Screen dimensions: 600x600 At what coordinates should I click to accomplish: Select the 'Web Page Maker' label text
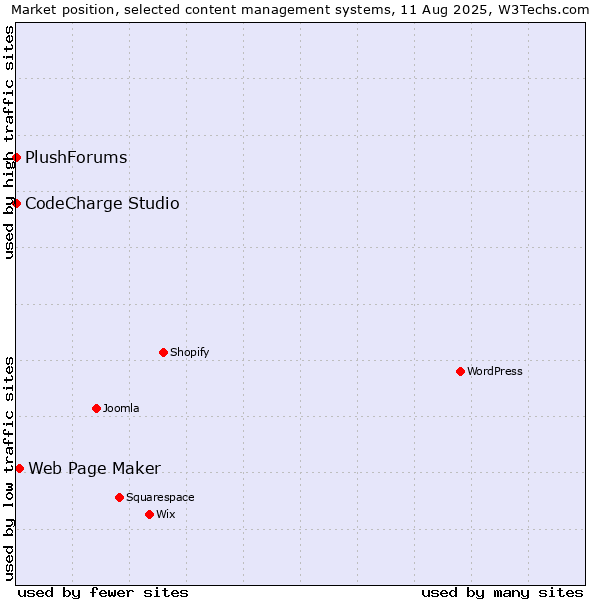[x=95, y=468]
